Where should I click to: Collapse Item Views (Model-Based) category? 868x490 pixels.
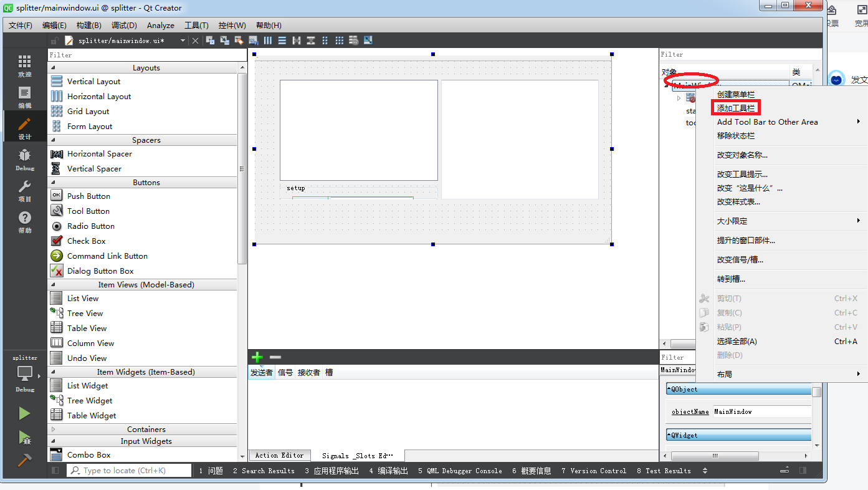point(53,285)
